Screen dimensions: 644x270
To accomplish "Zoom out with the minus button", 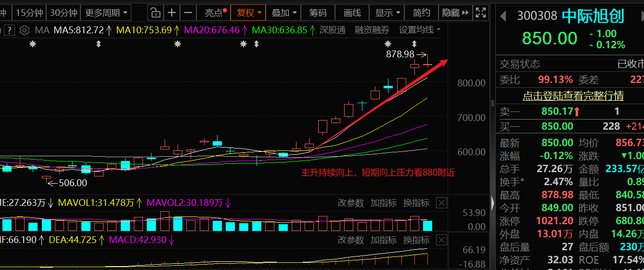I will pyautogui.click(x=189, y=13).
